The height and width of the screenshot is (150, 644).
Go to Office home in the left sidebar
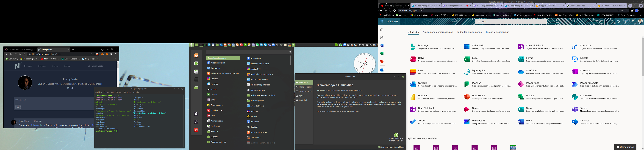coord(382,30)
